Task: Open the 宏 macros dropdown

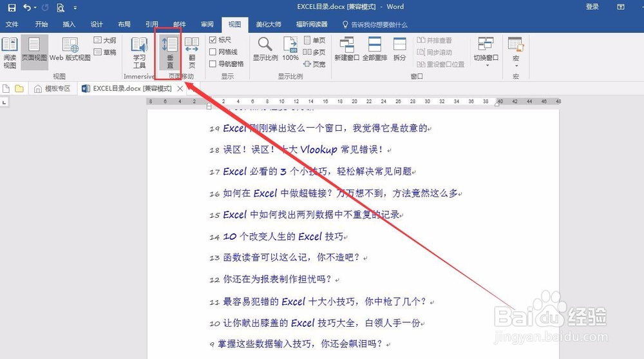Action: [x=516, y=52]
